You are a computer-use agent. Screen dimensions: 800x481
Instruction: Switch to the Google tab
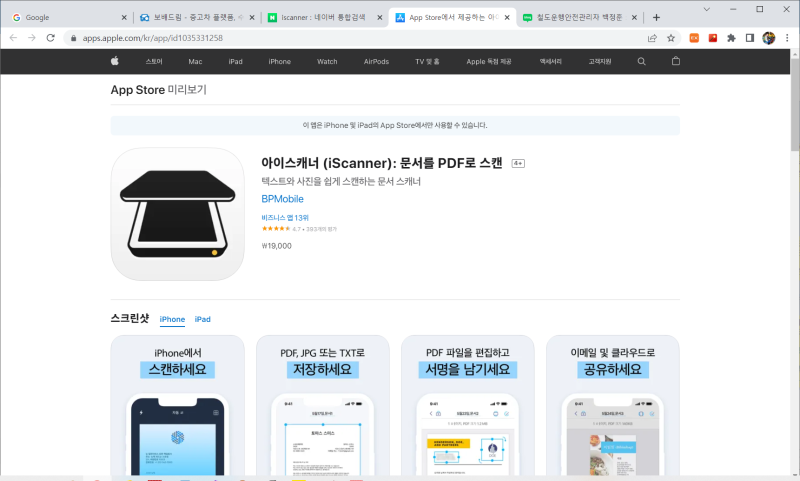[x=70, y=17]
